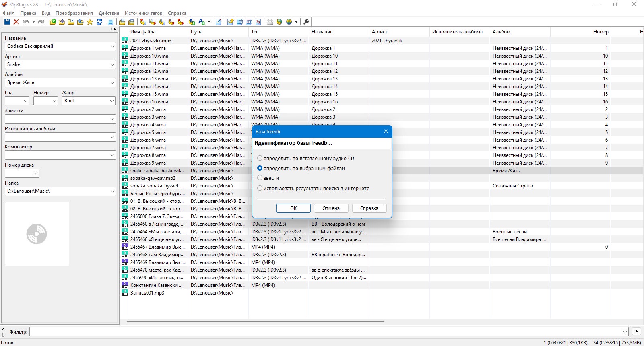Open the Жанр dropdown showing Rock
644x346 pixels.
coord(112,101)
